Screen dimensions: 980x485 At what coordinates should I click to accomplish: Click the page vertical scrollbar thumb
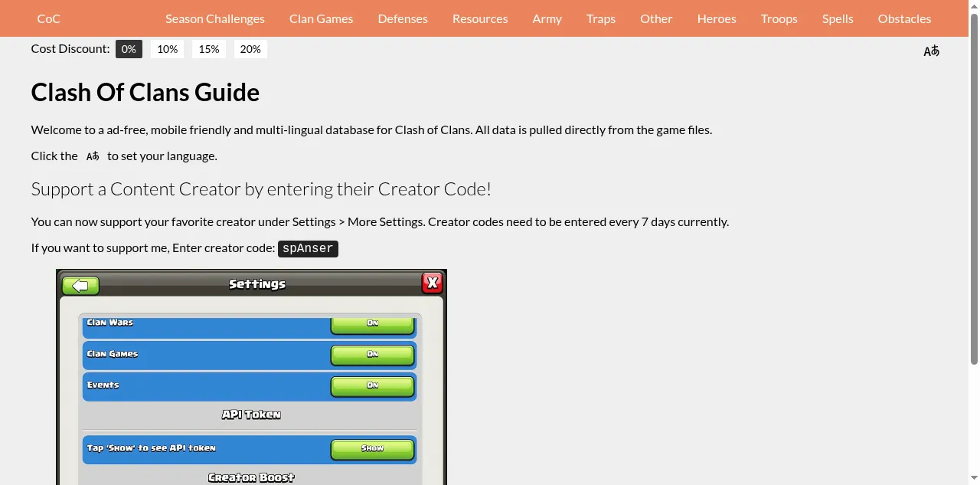coord(974,188)
